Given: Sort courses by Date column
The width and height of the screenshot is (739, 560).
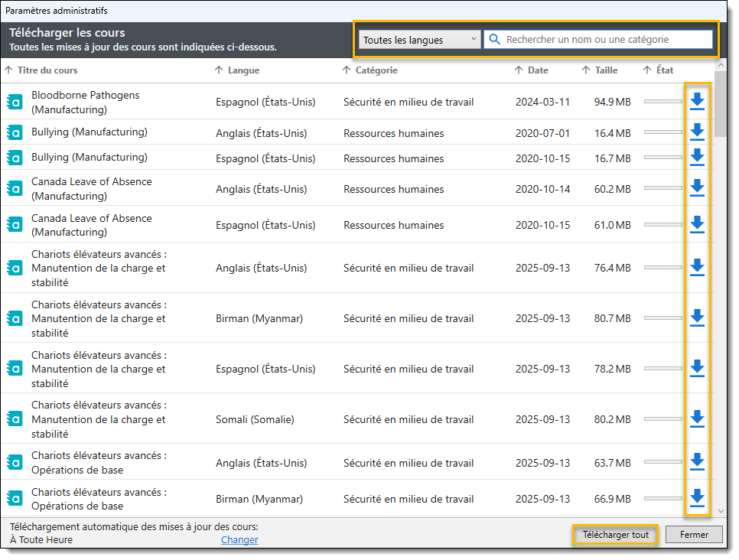Looking at the screenshot, I should (x=537, y=70).
